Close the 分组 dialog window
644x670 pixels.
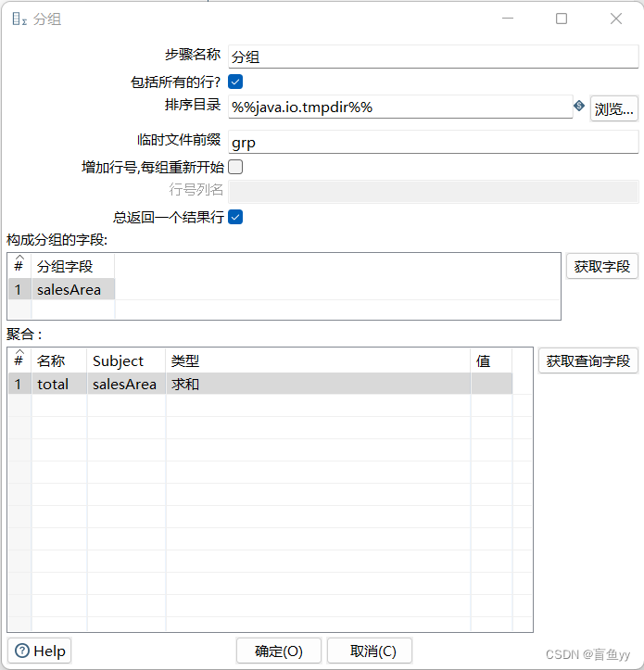point(616,19)
